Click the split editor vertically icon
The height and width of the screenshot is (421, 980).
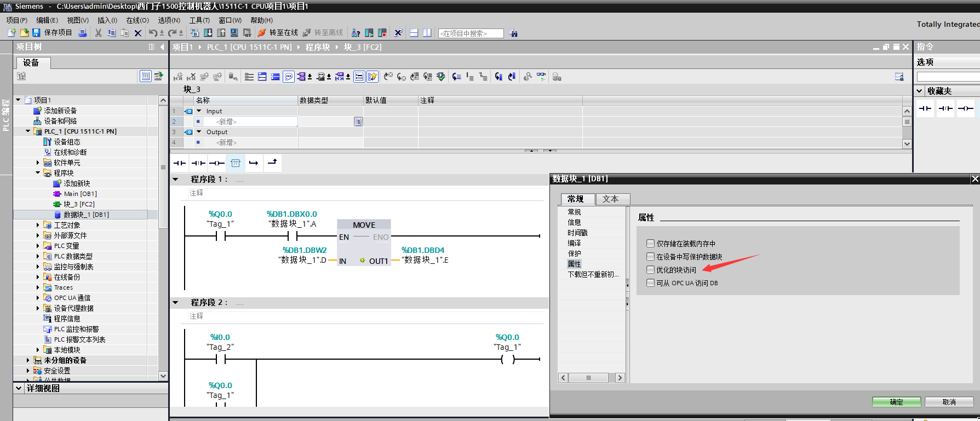pyautogui.click(x=427, y=33)
